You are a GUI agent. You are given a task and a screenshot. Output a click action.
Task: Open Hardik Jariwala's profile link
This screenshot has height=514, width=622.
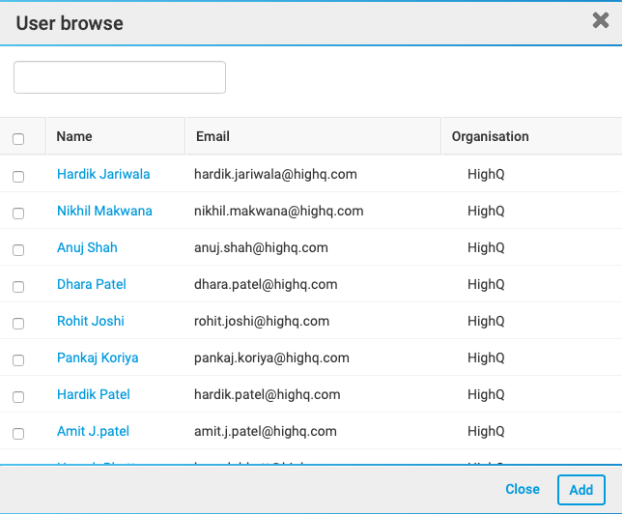click(103, 174)
